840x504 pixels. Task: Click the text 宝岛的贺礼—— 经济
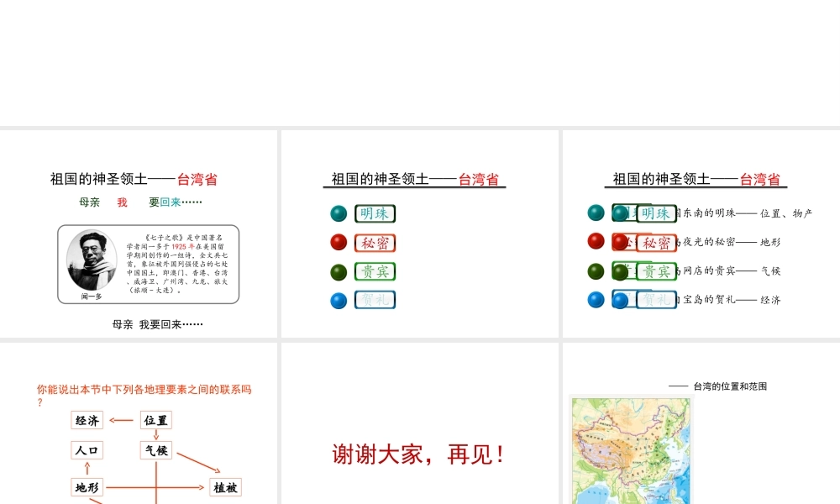(730, 300)
